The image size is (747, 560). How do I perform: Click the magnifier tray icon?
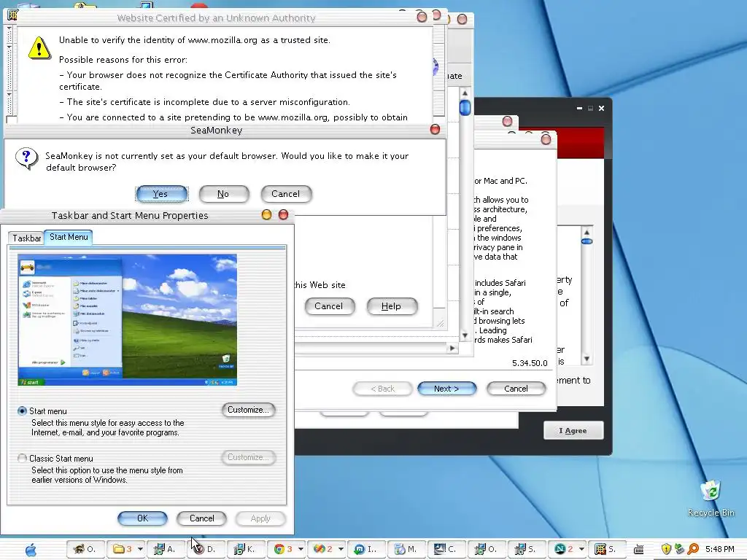pos(693,550)
